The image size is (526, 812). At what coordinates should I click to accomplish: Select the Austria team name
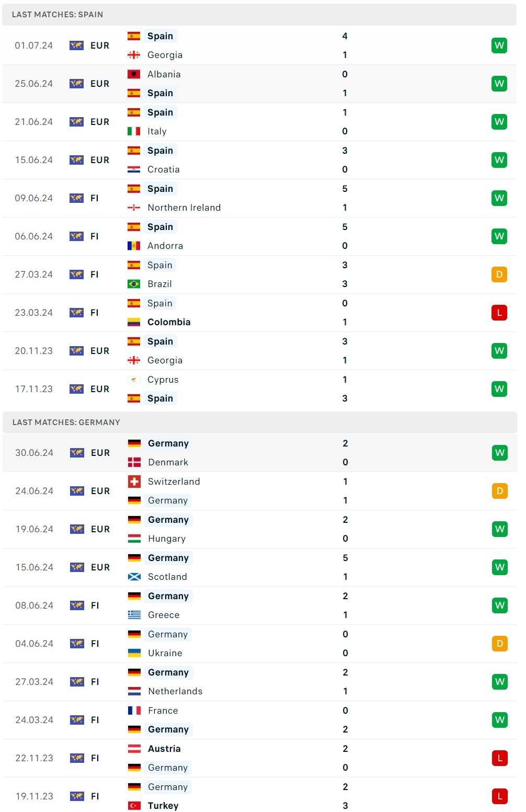click(x=164, y=749)
